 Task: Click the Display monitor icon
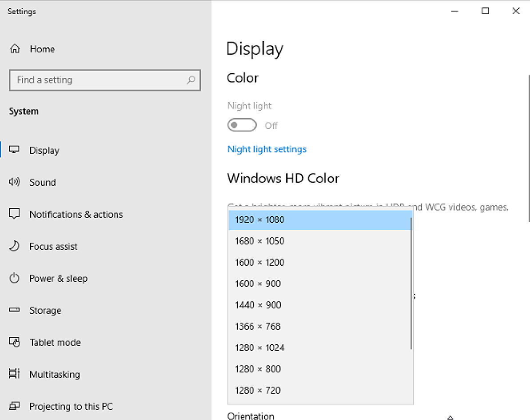(15, 150)
